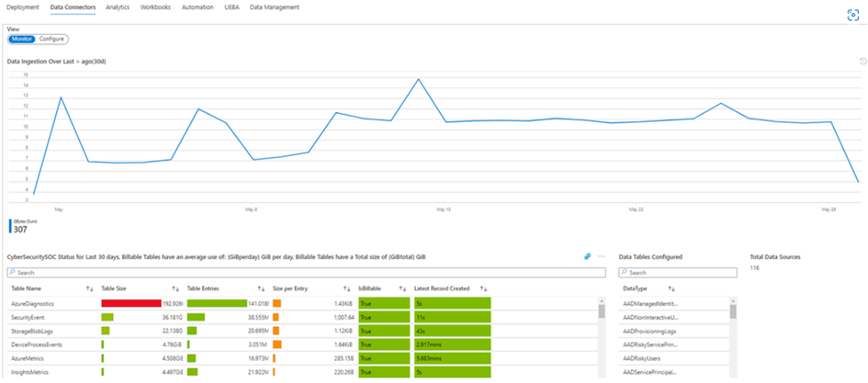Click the 38.555M SecurityEvent entries value
The image size is (868, 383).
point(258,317)
